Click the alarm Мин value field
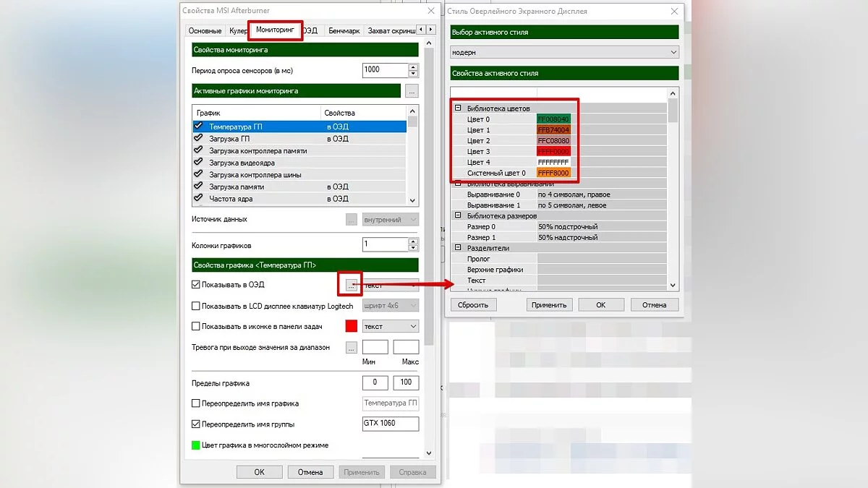Image resolution: width=868 pixels, height=488 pixels. [x=375, y=348]
